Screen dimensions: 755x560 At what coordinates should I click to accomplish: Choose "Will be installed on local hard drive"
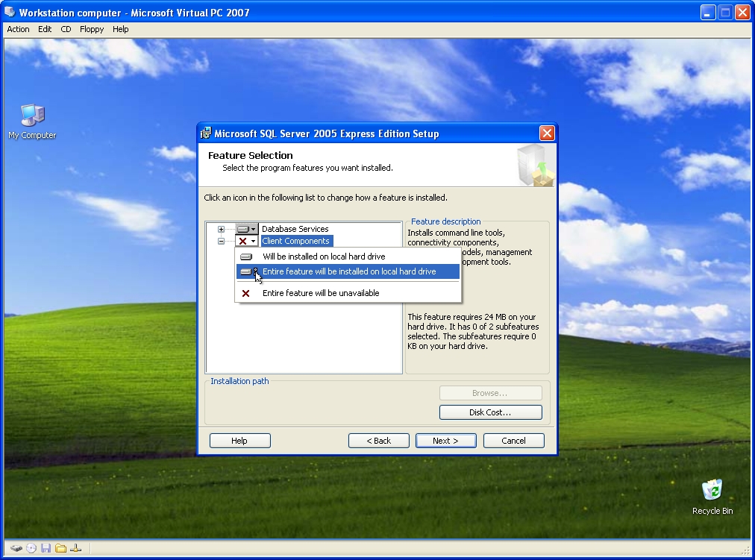click(x=324, y=257)
